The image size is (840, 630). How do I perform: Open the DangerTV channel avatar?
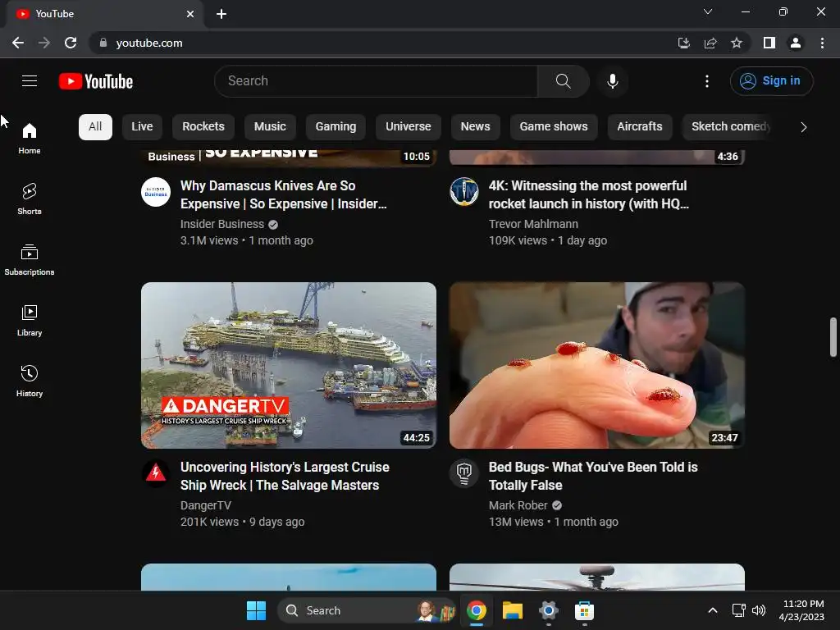pyautogui.click(x=156, y=473)
